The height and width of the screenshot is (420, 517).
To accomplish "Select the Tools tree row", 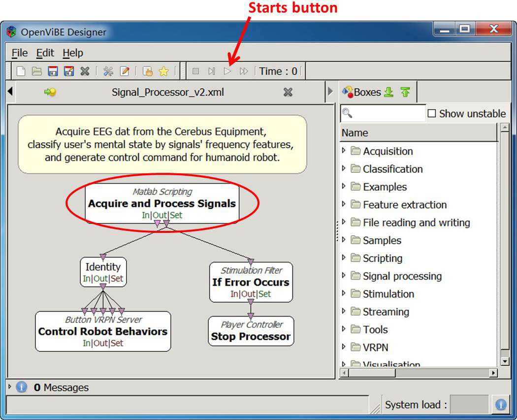I will click(419, 329).
